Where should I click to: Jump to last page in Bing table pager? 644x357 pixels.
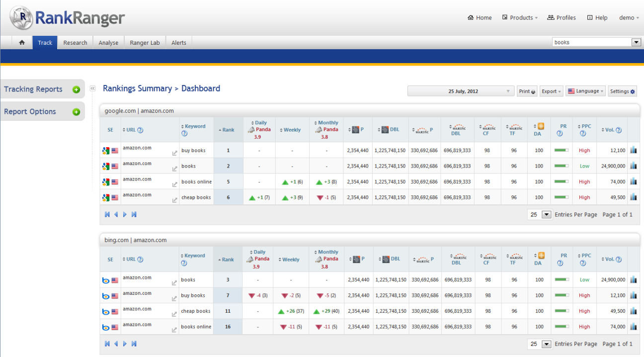point(134,344)
